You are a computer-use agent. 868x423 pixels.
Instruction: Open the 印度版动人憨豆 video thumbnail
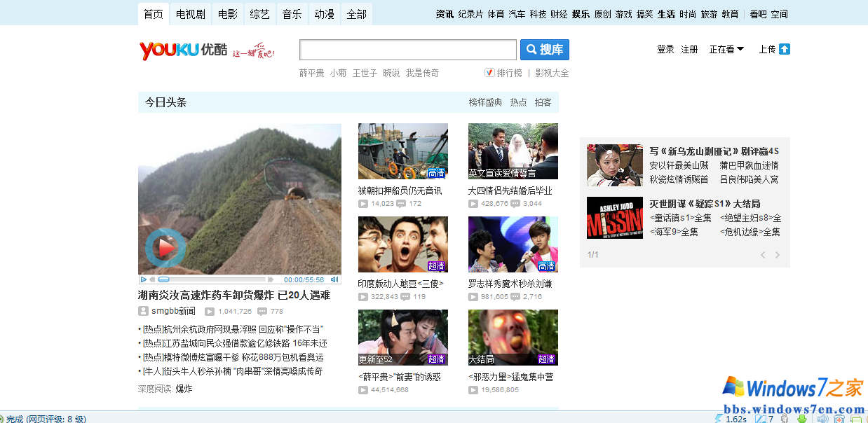[402, 244]
